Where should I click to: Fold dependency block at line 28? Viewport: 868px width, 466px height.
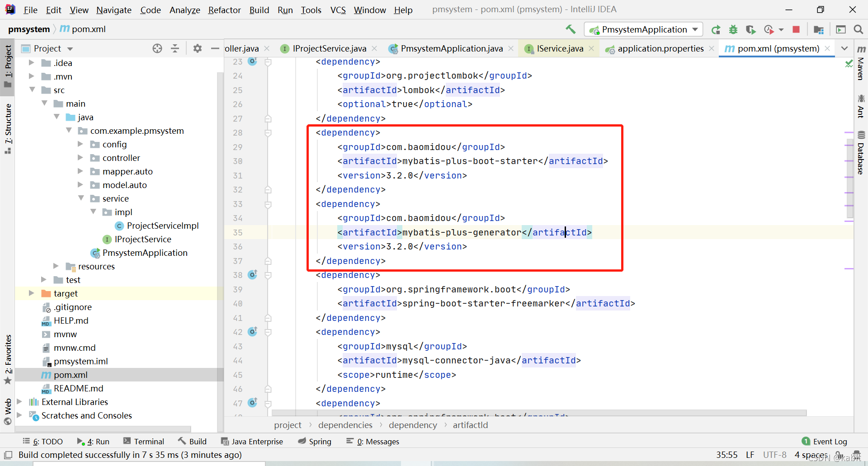(268, 133)
